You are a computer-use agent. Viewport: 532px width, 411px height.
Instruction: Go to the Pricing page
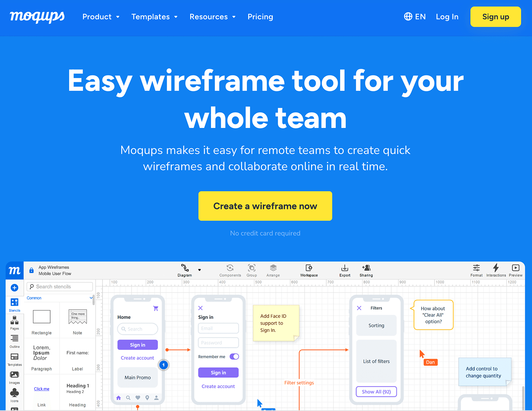[260, 17]
